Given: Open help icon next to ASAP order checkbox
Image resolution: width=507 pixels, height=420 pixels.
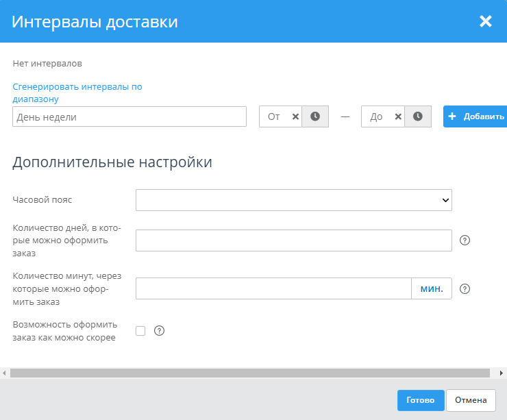Looking at the screenshot, I should 160,331.
